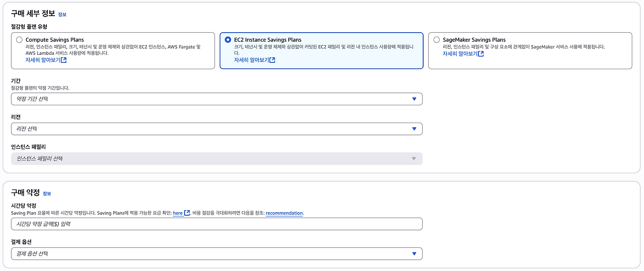Open the 'recommendation' link
The width and height of the screenshot is (644, 271).
[284, 213]
